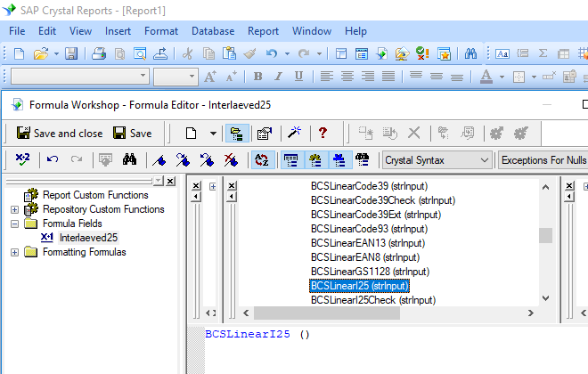Click the formula editor Undo icon
This screenshot has width=588, height=374.
(x=53, y=160)
